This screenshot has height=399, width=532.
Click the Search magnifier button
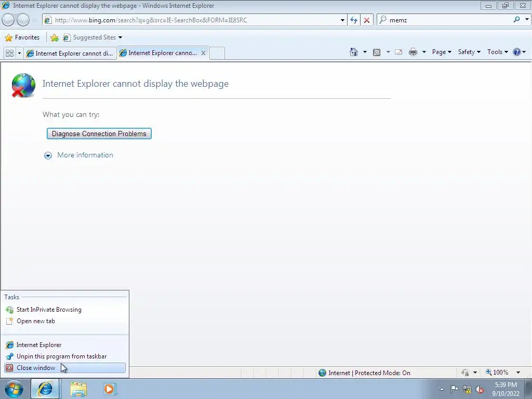(516, 20)
